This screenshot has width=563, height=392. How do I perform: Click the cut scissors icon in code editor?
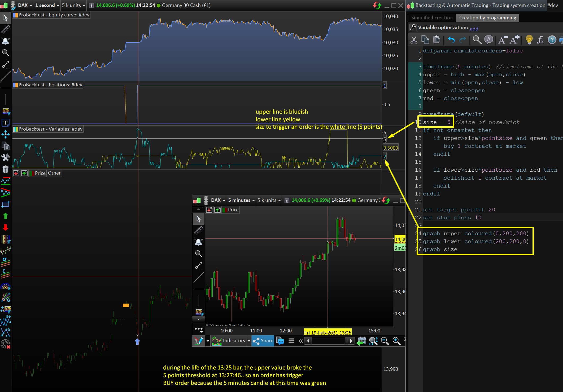coord(414,40)
